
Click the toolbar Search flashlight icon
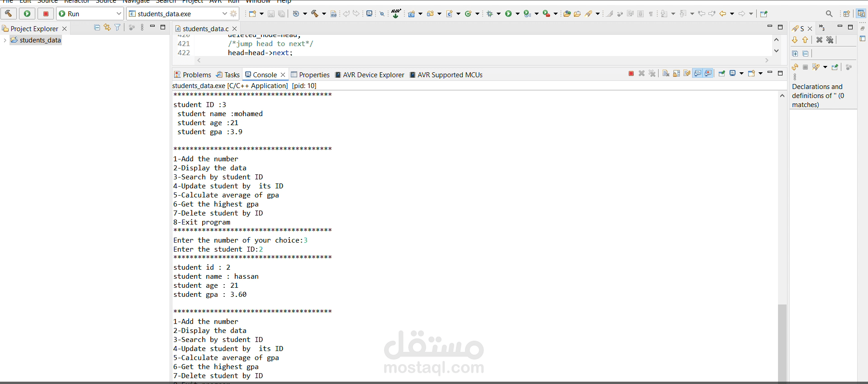pyautogui.click(x=589, y=14)
